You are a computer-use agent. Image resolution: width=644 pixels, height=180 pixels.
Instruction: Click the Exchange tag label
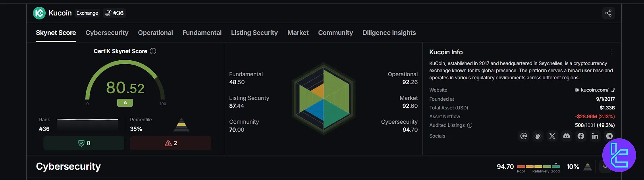coord(87,13)
